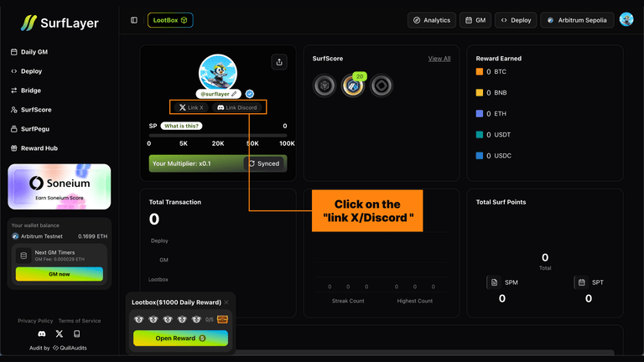644x362 pixels.
Task: Click 'Your Multiplier: x0.1' bar
Action: 218,163
